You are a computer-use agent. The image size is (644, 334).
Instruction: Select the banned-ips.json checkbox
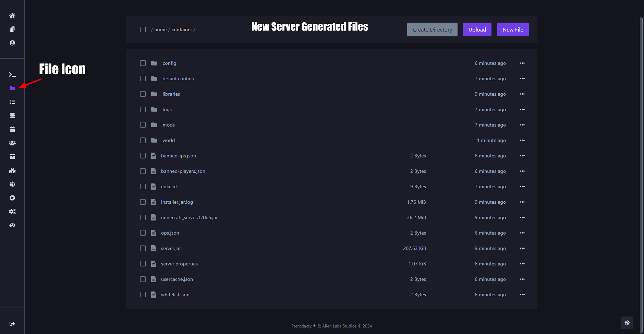[x=143, y=156]
